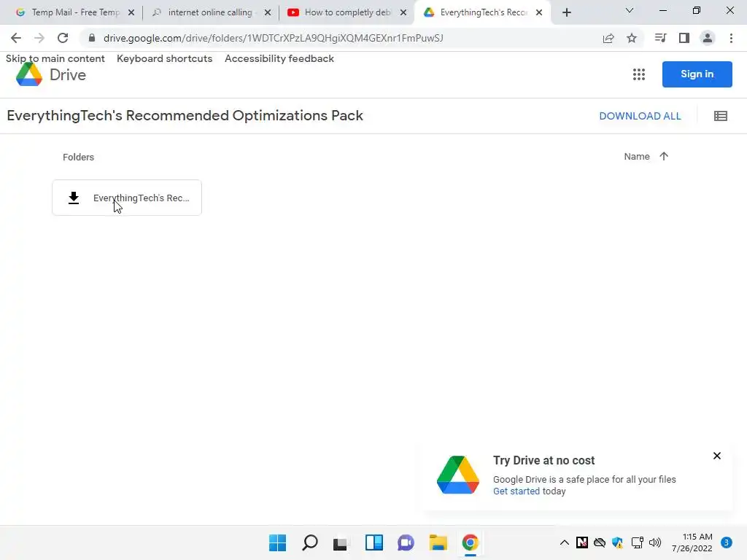The image size is (747, 560).
Task: Close the internet online calling tab
Action: point(268,12)
